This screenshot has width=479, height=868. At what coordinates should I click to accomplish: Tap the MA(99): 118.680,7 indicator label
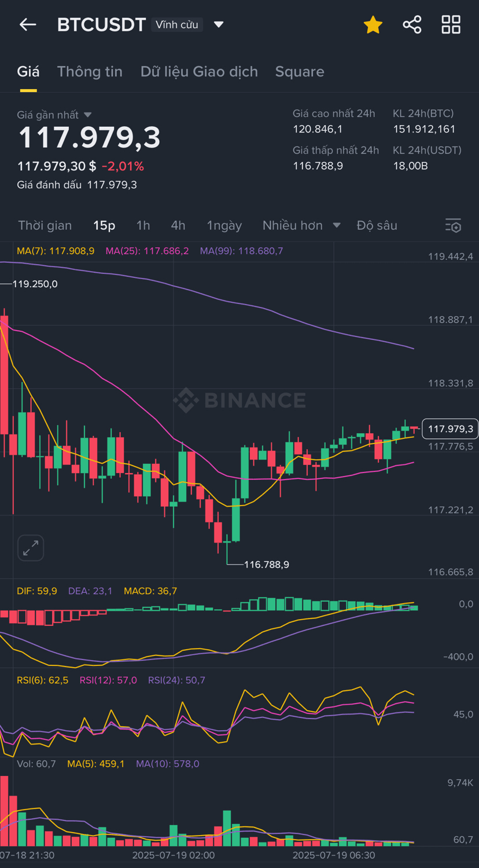(241, 251)
